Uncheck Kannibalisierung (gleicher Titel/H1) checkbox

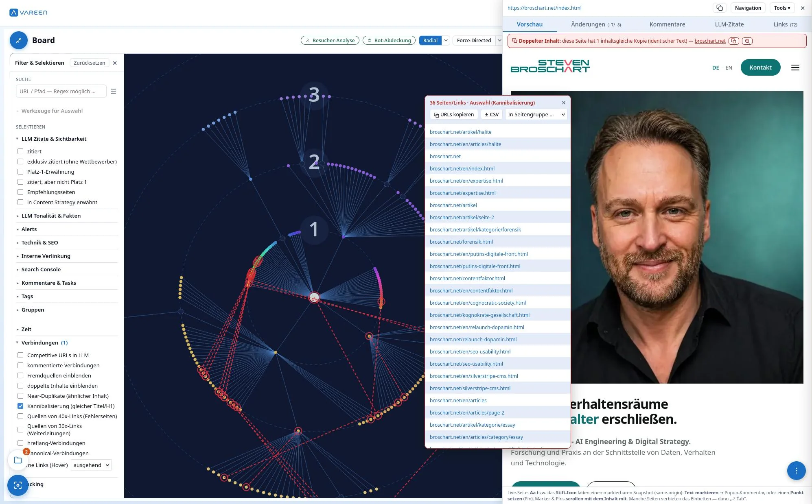tap(20, 406)
